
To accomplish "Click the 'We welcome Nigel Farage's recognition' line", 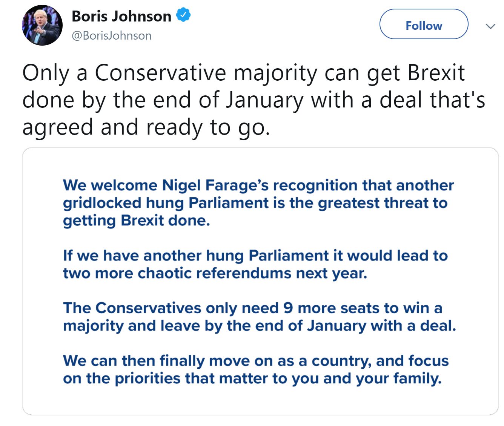I will [258, 185].
